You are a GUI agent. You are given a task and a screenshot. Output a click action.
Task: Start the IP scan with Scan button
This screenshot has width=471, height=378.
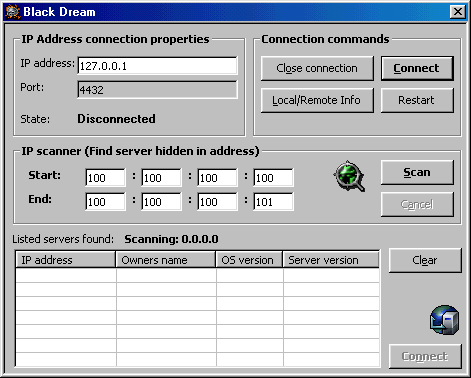click(x=417, y=172)
